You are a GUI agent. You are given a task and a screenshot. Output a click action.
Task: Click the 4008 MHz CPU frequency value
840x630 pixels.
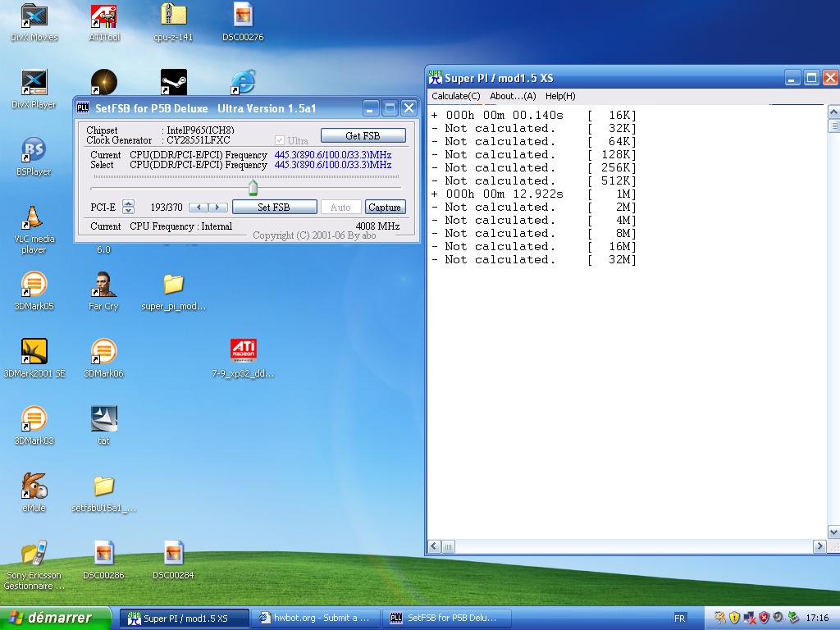(377, 226)
